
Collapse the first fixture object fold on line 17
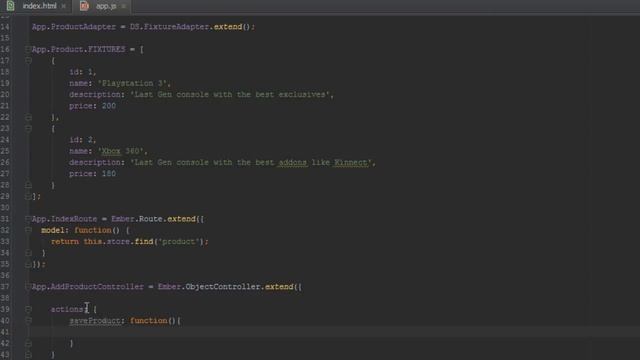[28, 60]
